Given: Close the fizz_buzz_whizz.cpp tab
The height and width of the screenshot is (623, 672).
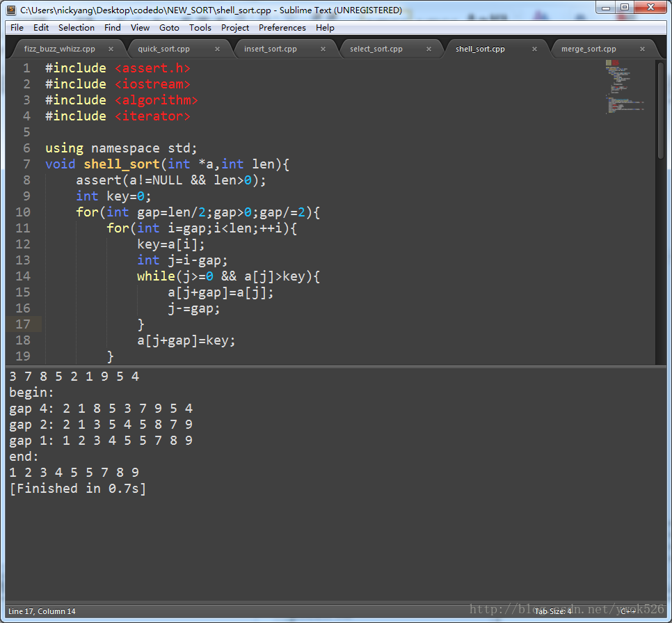Looking at the screenshot, I should [x=111, y=49].
